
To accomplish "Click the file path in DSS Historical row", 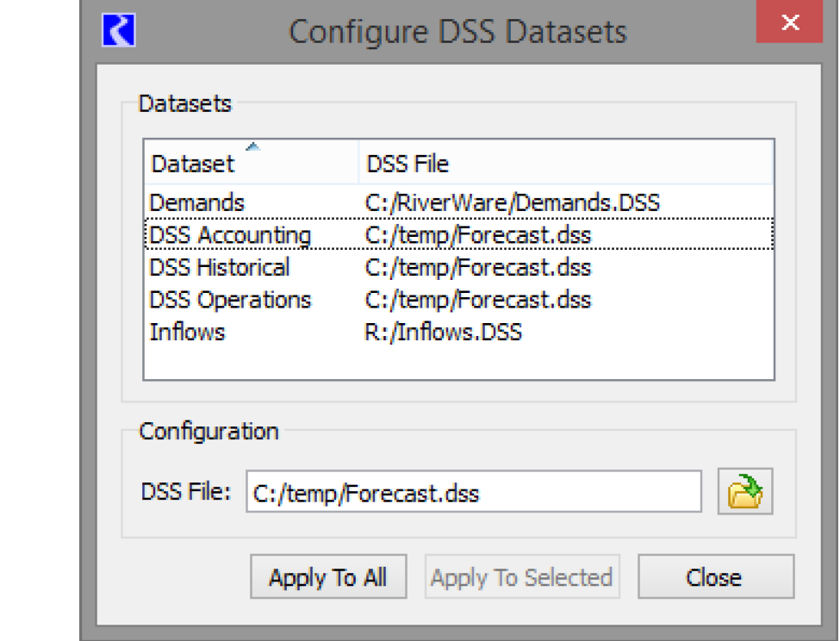I will click(478, 267).
